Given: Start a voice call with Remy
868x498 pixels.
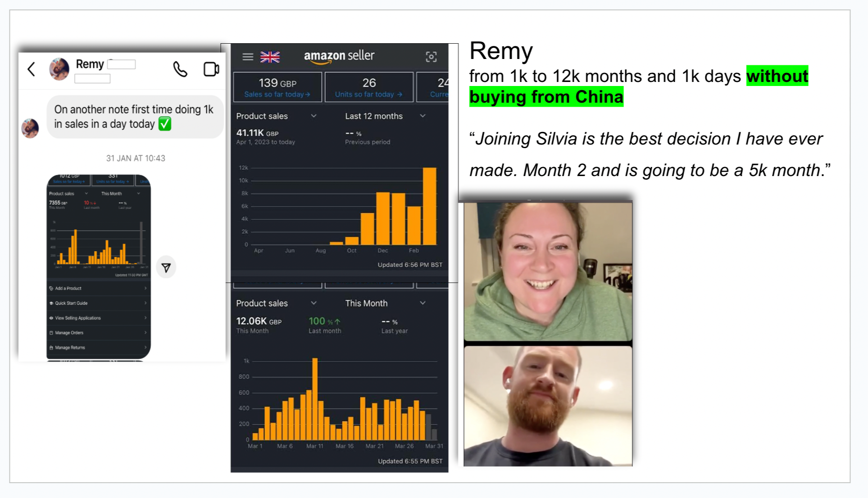Looking at the screenshot, I should (180, 69).
